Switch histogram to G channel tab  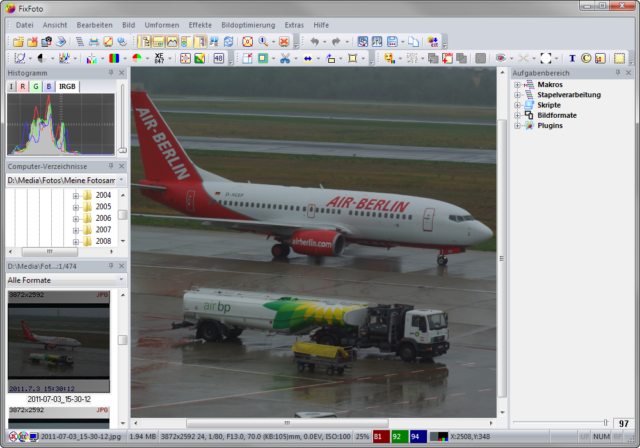coord(36,86)
